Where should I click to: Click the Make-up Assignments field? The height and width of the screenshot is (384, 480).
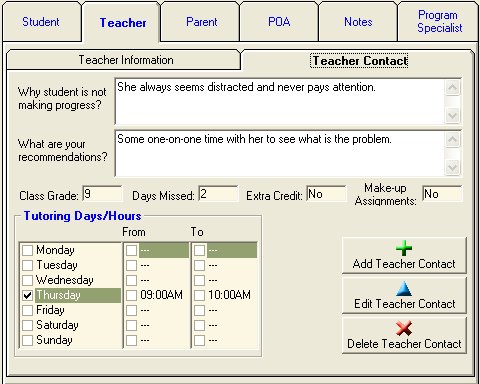pyautogui.click(x=442, y=194)
